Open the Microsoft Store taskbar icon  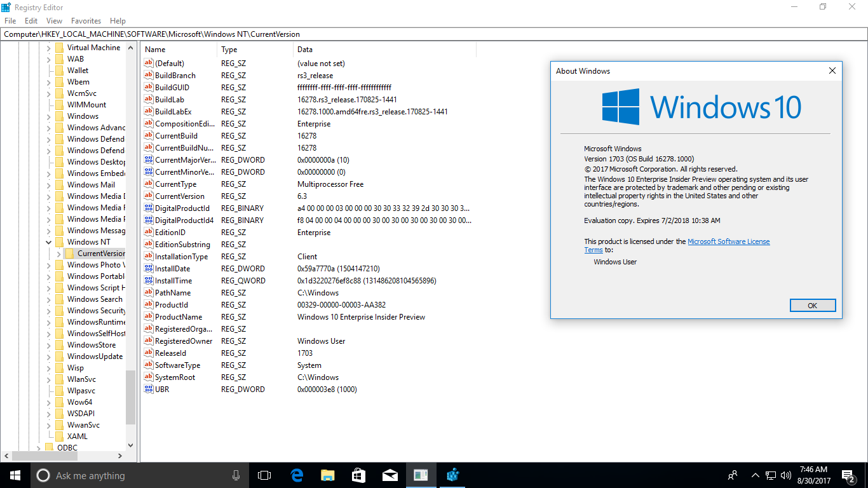358,475
